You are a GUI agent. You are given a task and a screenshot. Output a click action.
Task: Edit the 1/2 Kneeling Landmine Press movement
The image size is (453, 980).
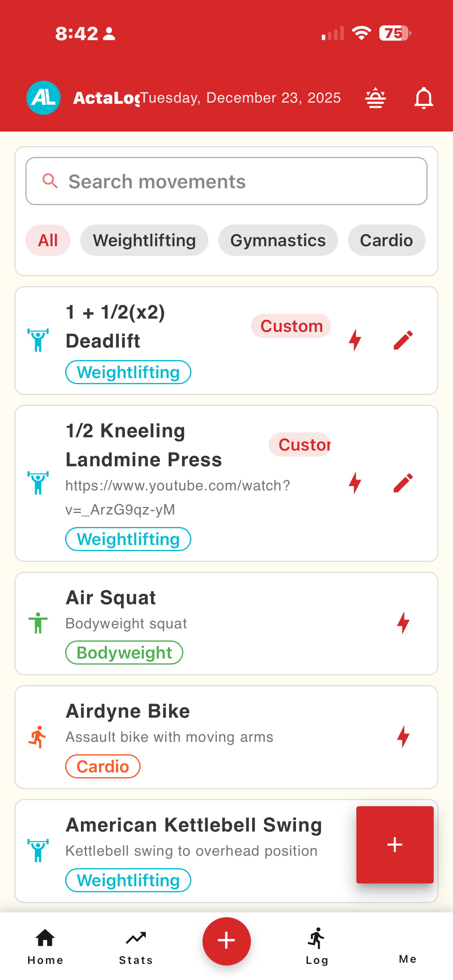[x=403, y=483]
